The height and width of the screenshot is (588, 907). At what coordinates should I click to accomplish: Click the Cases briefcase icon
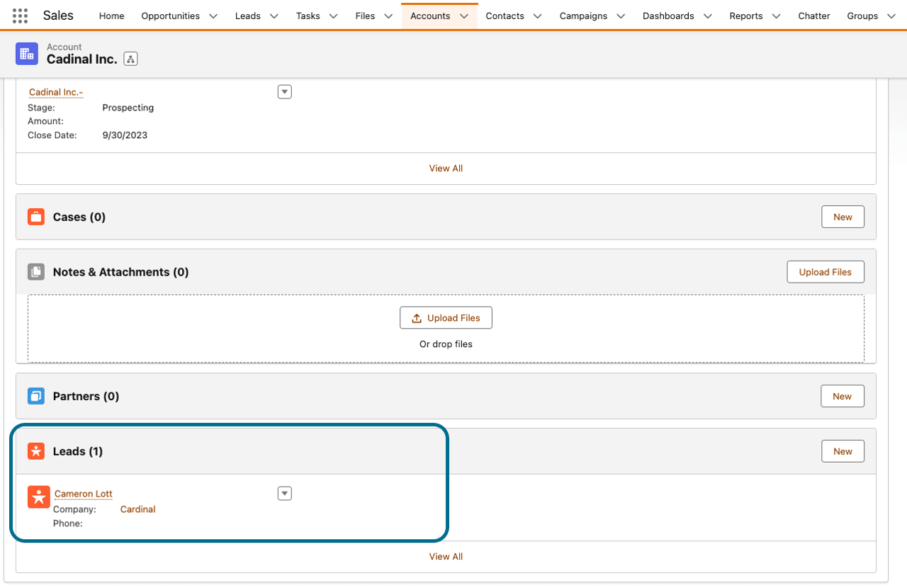click(x=36, y=217)
